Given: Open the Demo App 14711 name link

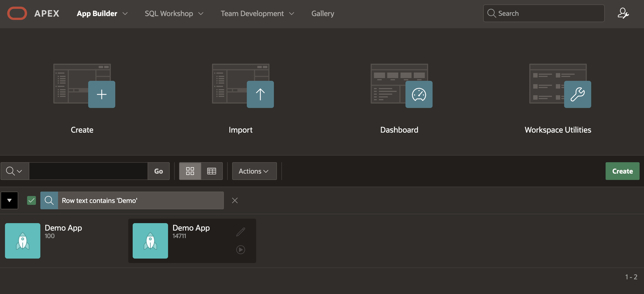Looking at the screenshot, I should pyautogui.click(x=191, y=228).
